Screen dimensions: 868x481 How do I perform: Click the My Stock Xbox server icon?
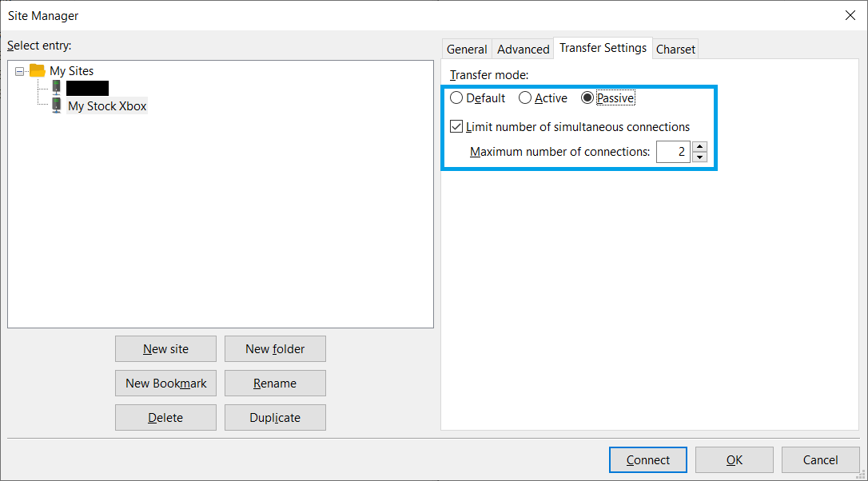[x=57, y=105]
